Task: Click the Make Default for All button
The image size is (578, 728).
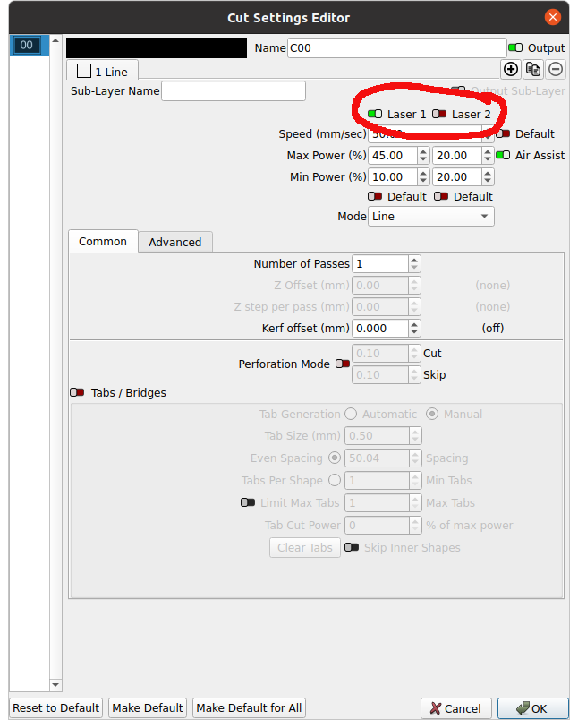Action: (249, 707)
